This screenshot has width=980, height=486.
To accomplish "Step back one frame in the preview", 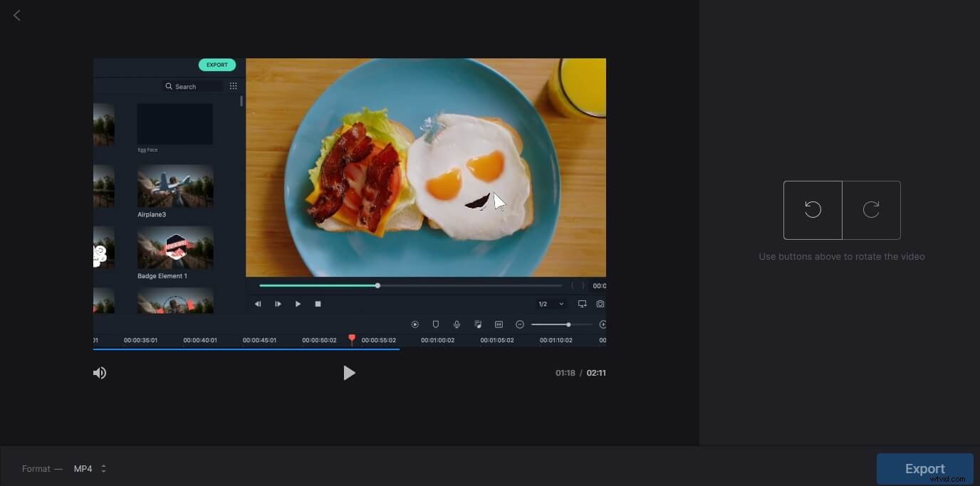I will [x=258, y=304].
